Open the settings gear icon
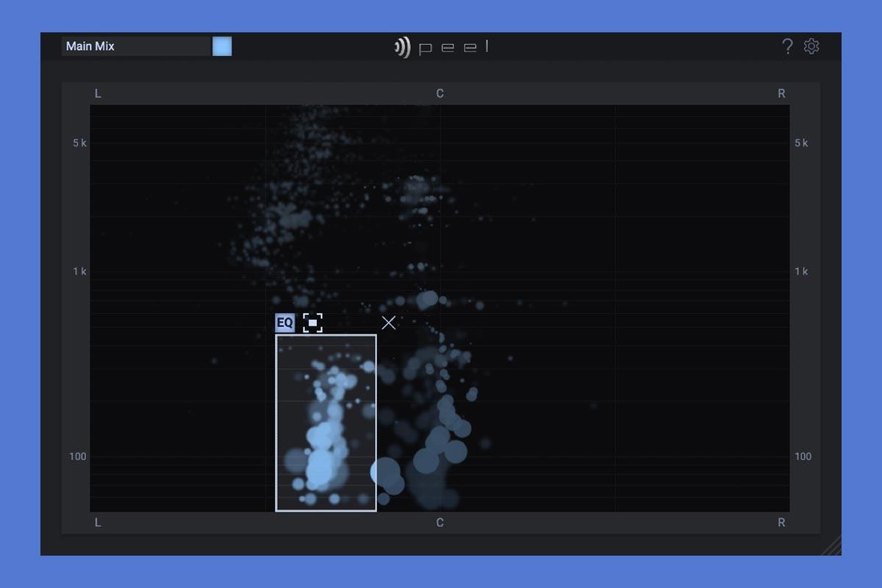The width and height of the screenshot is (882, 588). (811, 46)
